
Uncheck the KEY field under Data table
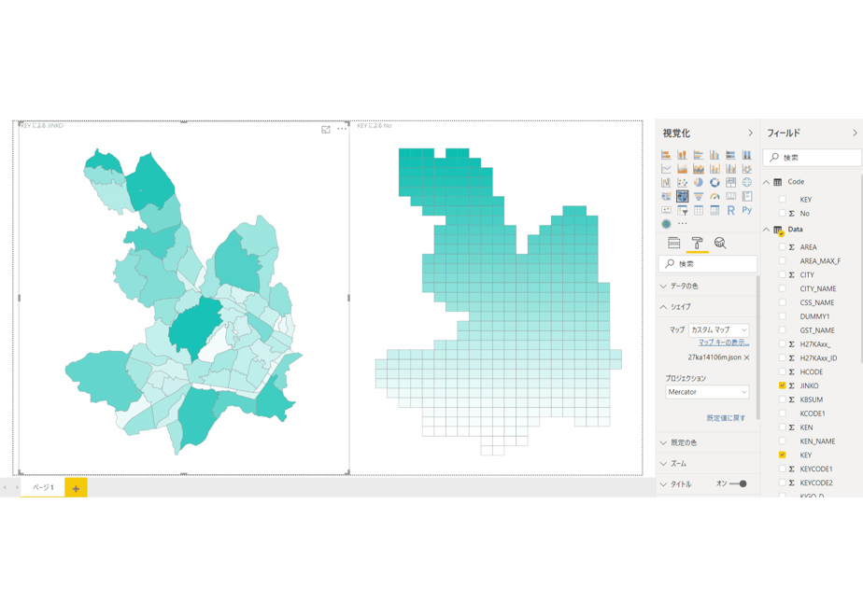pyautogui.click(x=782, y=455)
